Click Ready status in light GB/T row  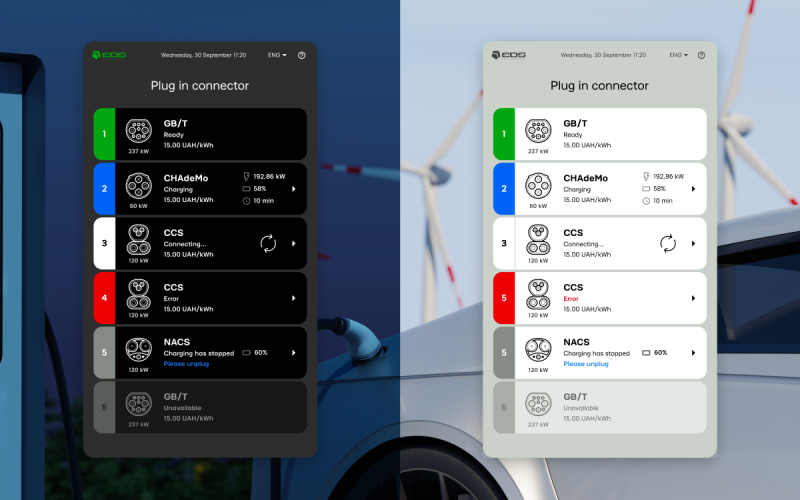pyautogui.click(x=572, y=135)
